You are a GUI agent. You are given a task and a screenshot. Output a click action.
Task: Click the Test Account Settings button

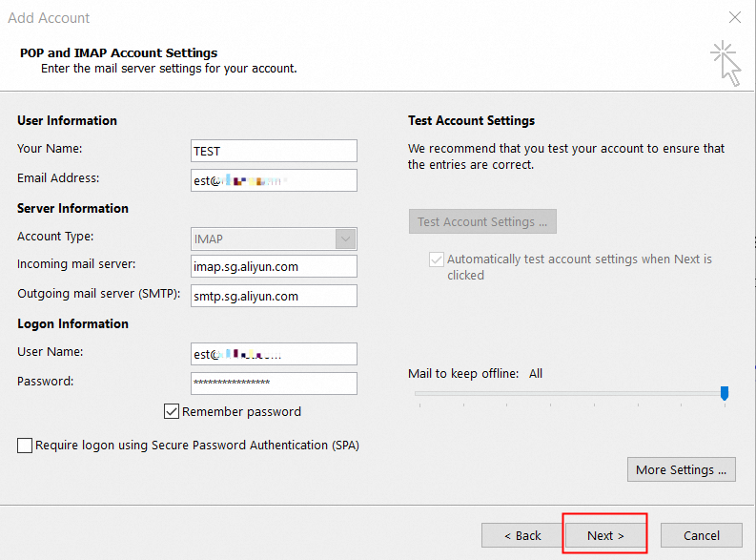[482, 221]
